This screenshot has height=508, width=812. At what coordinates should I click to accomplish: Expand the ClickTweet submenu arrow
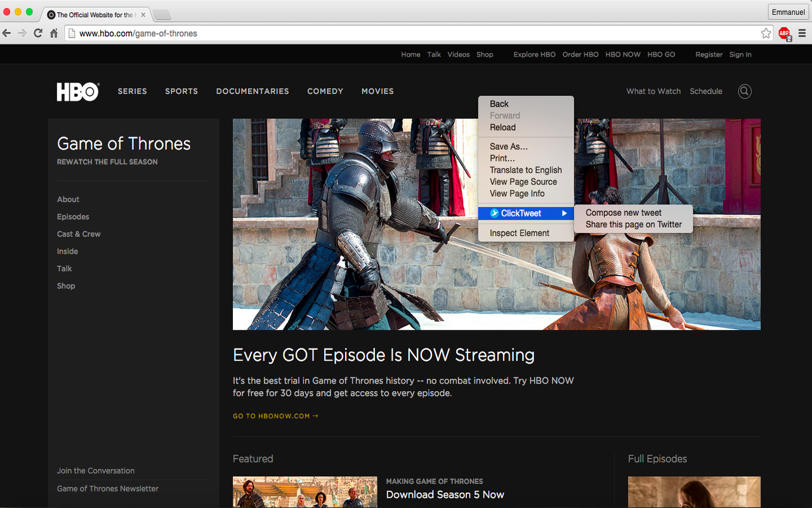[x=564, y=213]
